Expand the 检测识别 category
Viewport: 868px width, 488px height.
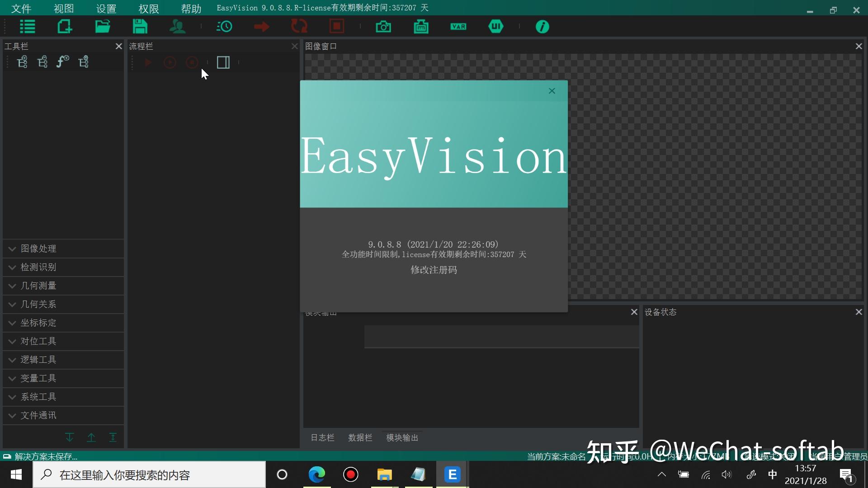38,267
